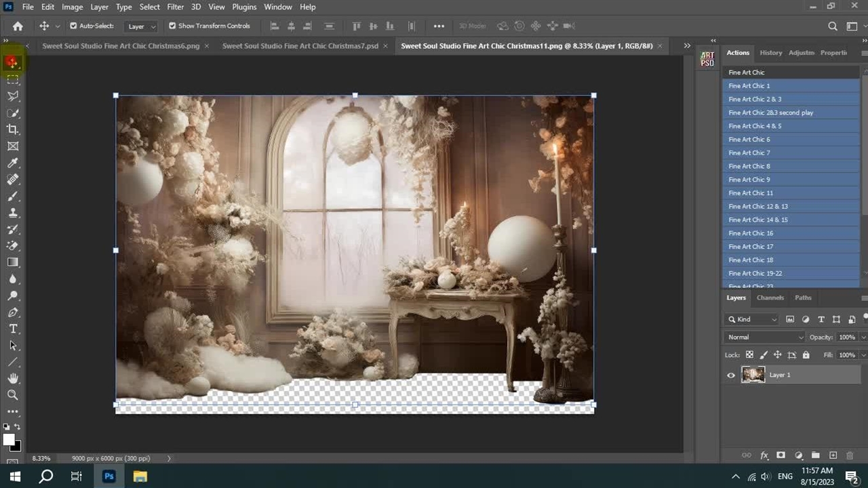
Task: Toggle the Auto-Select checkbox
Action: 73,26
